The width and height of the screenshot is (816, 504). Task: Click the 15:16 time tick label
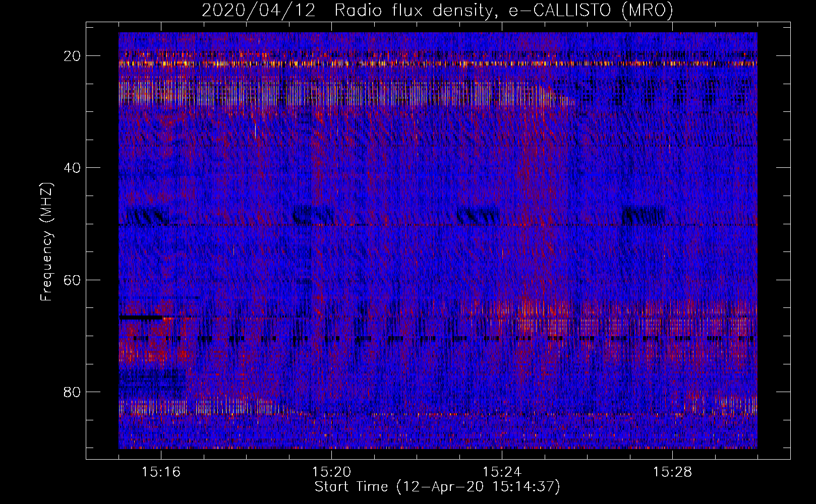pos(161,472)
